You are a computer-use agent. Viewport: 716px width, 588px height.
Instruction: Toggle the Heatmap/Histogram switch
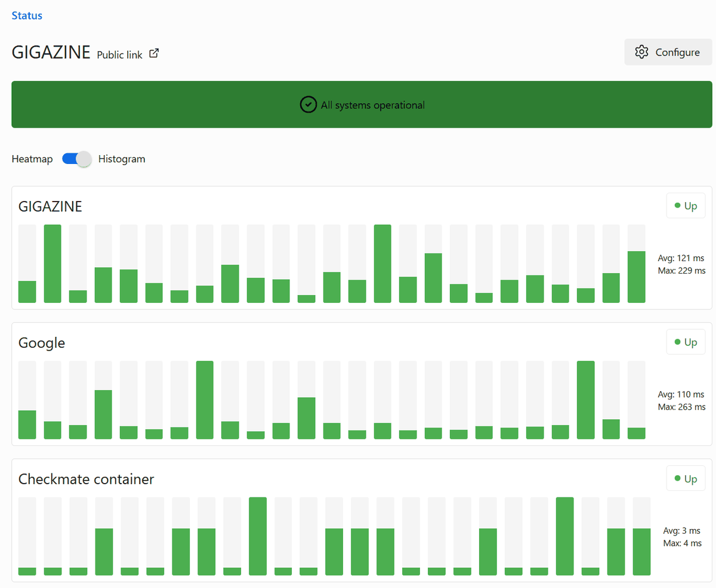[x=76, y=159]
